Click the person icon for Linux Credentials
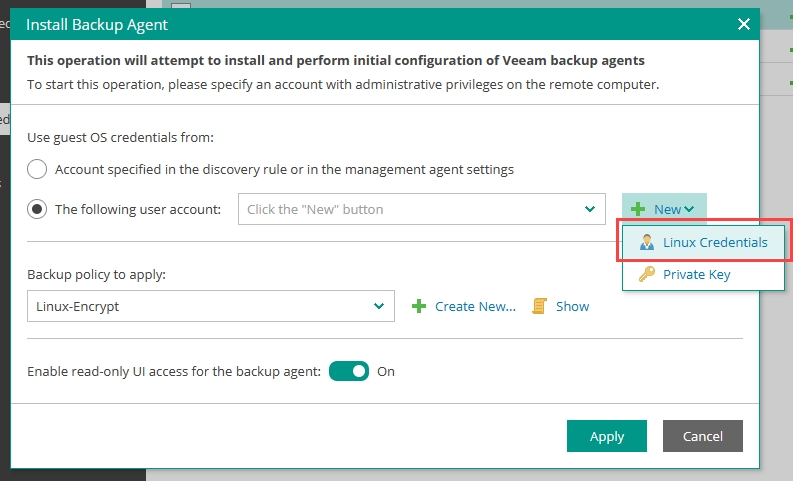Screen dimensions: 793x481 [646, 242]
